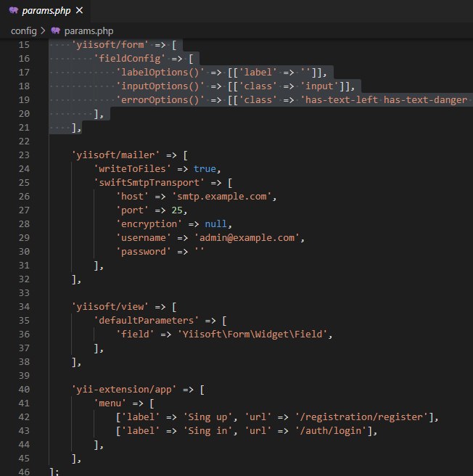Click '/registration/register' url value

361,417
